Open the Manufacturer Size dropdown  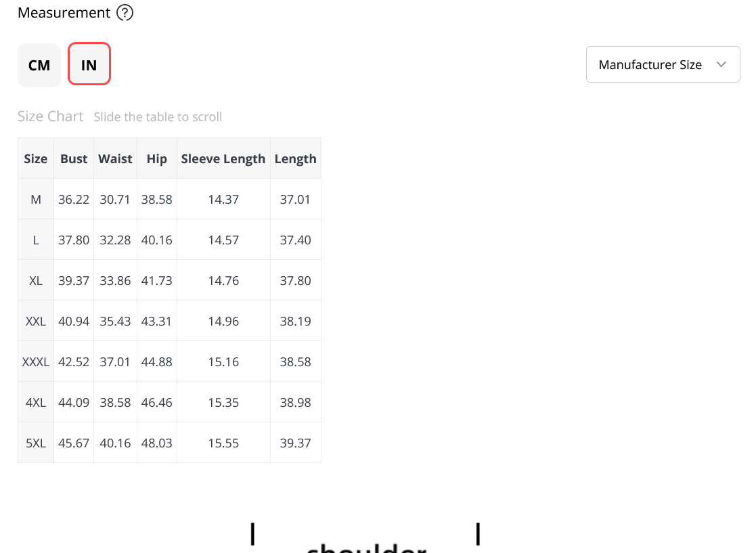pos(663,64)
